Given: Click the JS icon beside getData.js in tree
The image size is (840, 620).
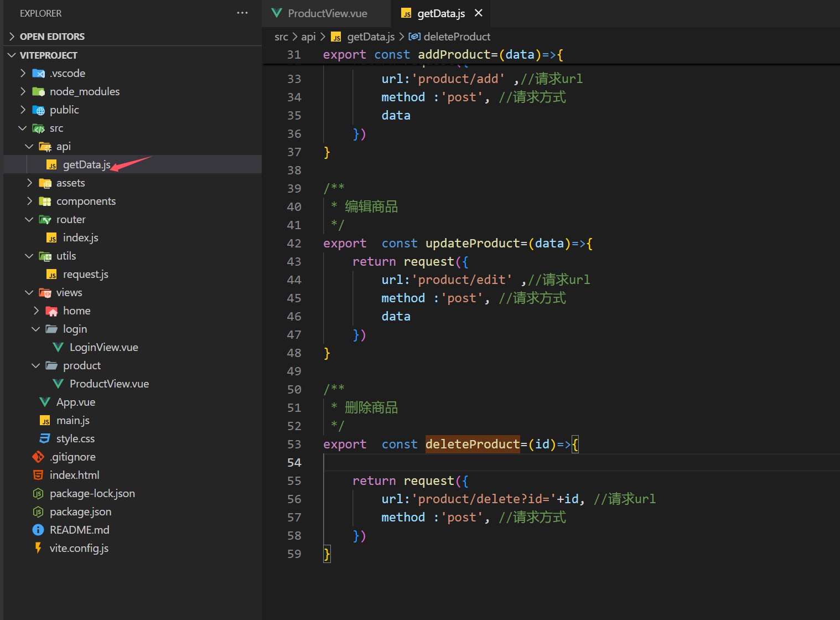Looking at the screenshot, I should tap(51, 165).
